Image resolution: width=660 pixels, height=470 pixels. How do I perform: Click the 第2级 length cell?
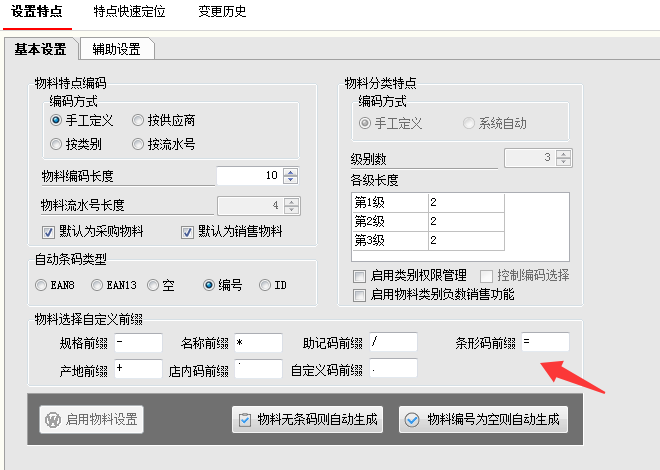point(466,222)
